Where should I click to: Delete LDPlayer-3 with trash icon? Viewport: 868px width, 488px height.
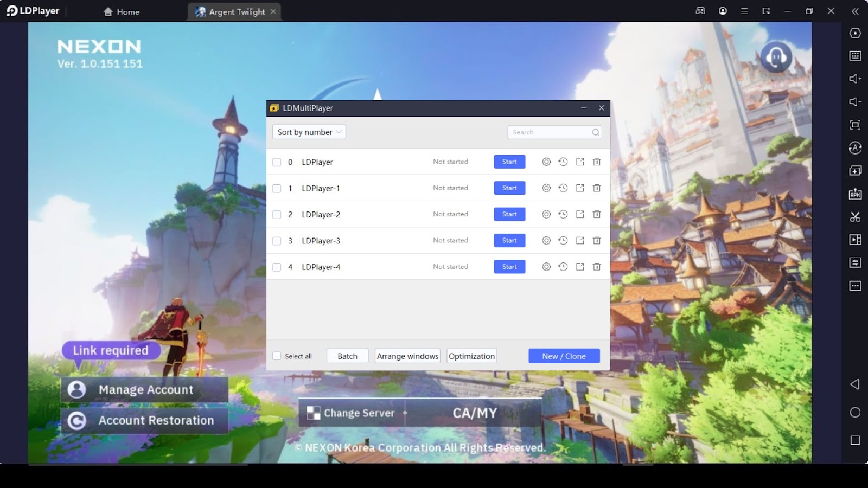597,240
